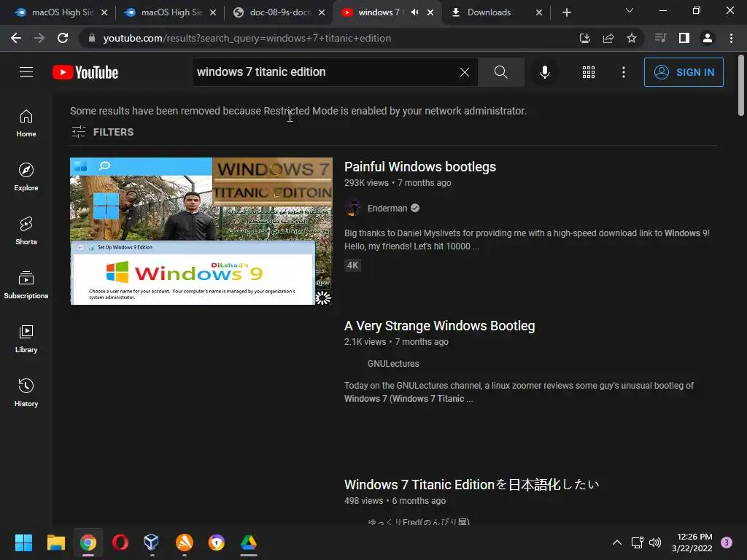Clear the search query with X
The image size is (747, 560).
click(465, 72)
